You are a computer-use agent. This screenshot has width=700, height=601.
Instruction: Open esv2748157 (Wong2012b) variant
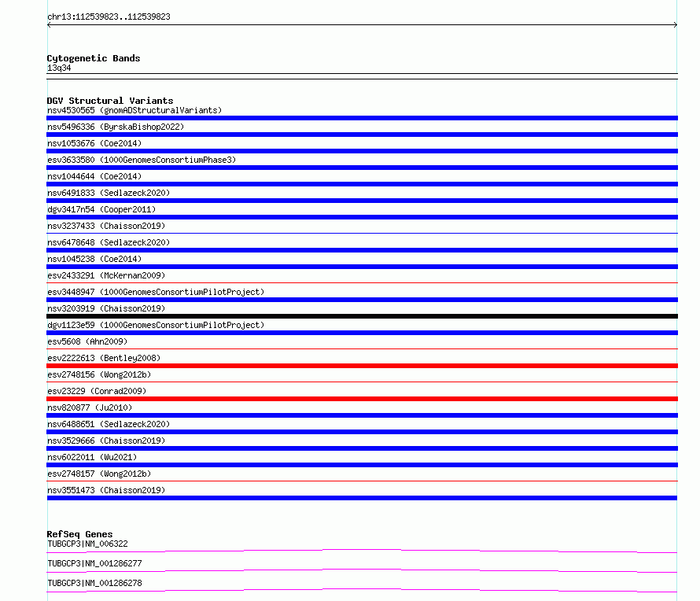99,474
